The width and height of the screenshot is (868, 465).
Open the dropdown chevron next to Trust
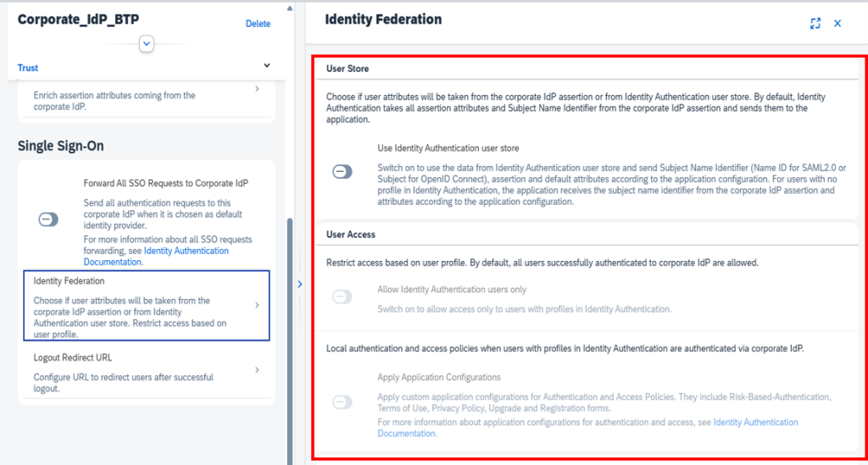[x=267, y=66]
